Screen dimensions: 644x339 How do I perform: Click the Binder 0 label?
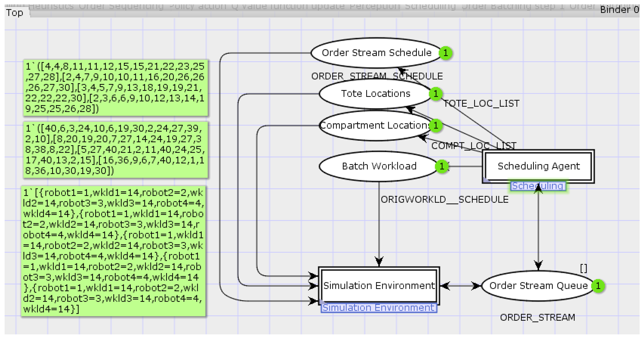click(x=619, y=10)
